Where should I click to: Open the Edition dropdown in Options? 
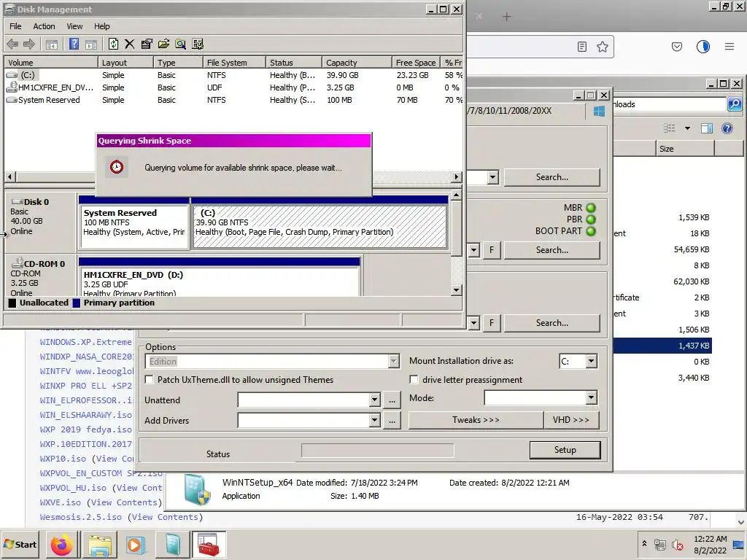[x=393, y=362]
